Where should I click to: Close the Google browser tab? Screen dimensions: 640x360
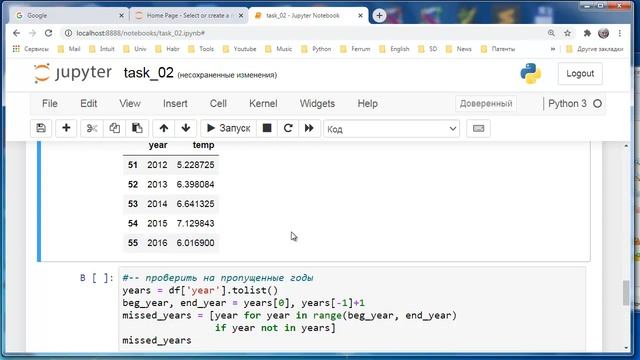(121, 16)
